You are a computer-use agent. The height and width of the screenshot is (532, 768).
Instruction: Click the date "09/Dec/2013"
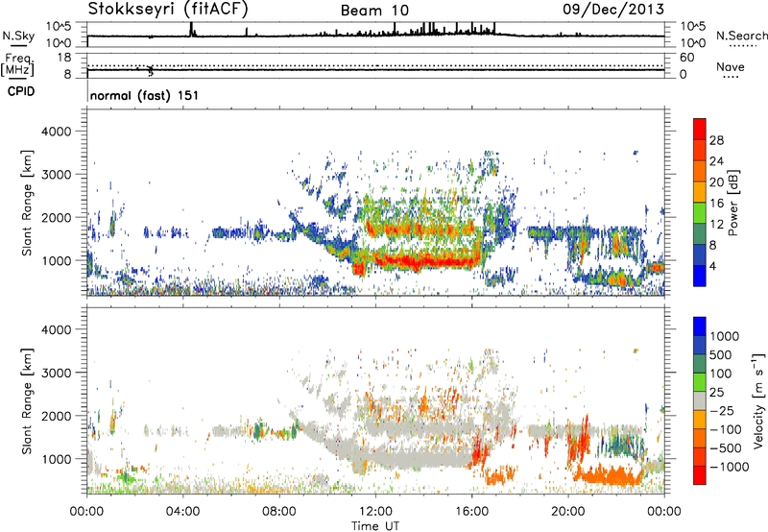click(x=613, y=9)
